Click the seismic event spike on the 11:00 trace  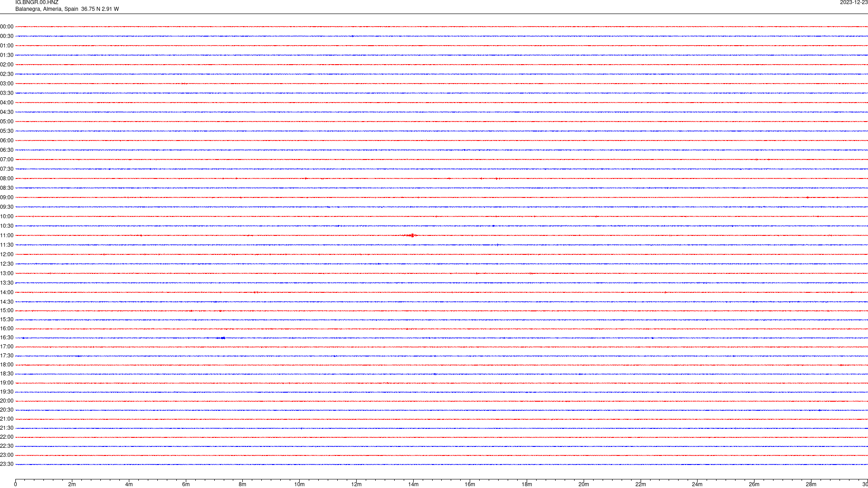410,235
